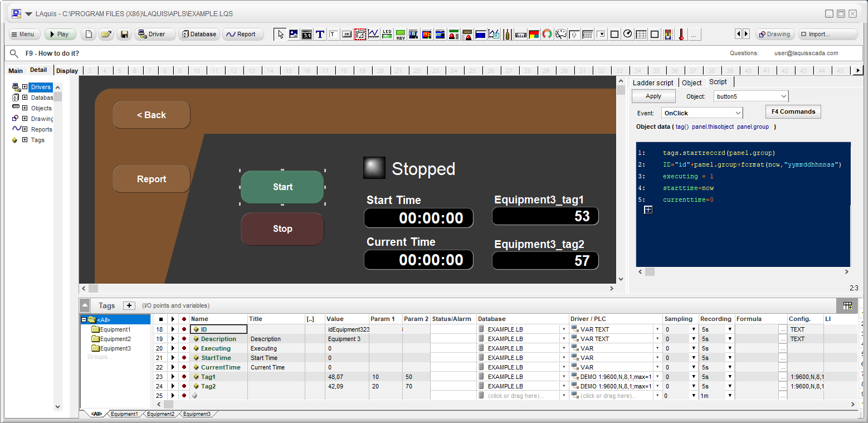The image size is (868, 423).
Task: Click the open folder icon
Action: click(106, 34)
